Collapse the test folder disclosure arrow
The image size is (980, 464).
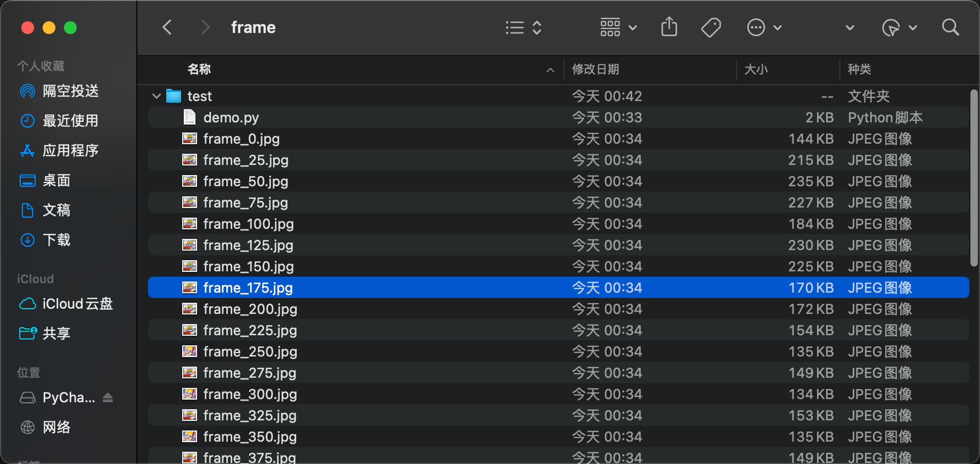(x=157, y=96)
